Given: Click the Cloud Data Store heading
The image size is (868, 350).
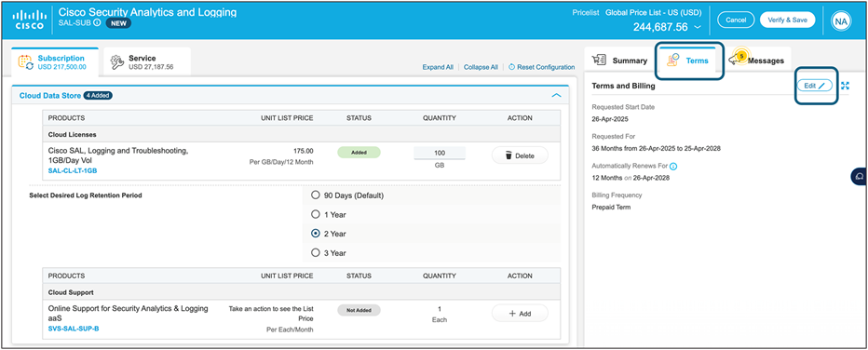Looking at the screenshot, I should click(49, 95).
